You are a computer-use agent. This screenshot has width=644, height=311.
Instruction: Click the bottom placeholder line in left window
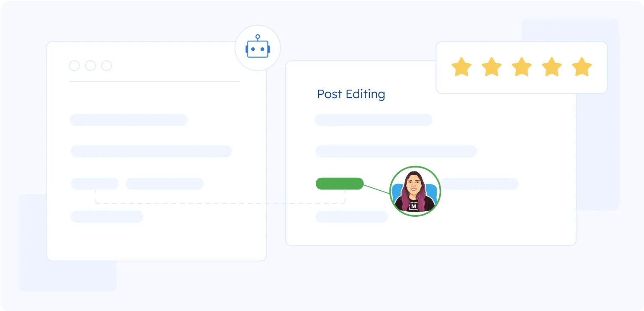[107, 217]
